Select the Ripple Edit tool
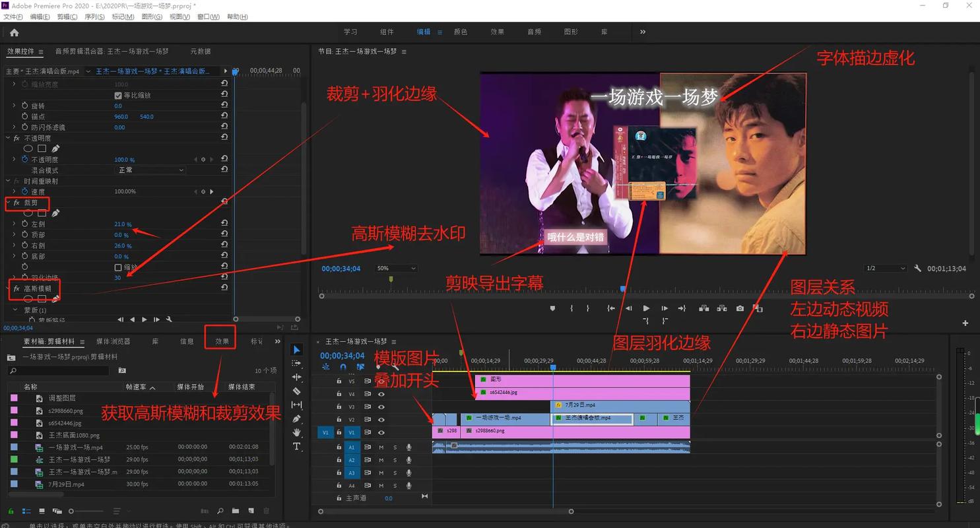This screenshot has height=528, width=980. click(x=296, y=378)
